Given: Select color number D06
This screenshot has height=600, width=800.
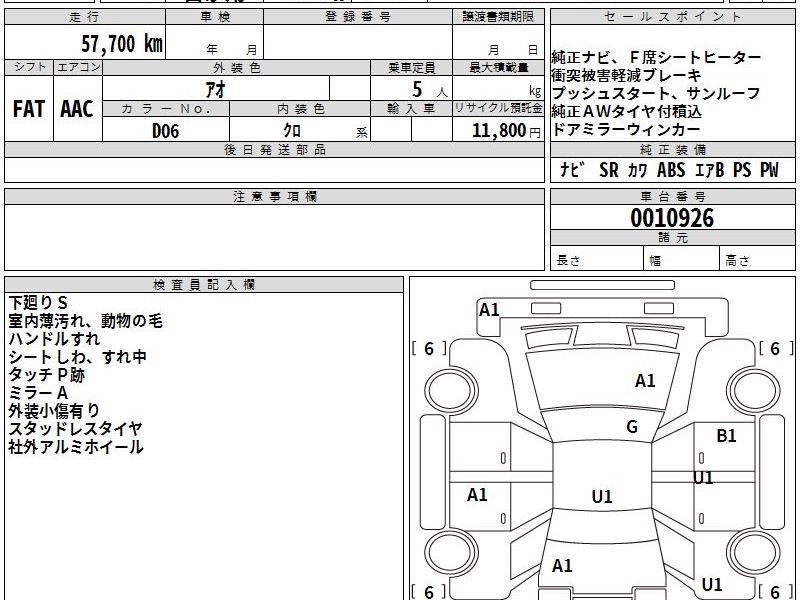Looking at the screenshot, I should pos(166,131).
